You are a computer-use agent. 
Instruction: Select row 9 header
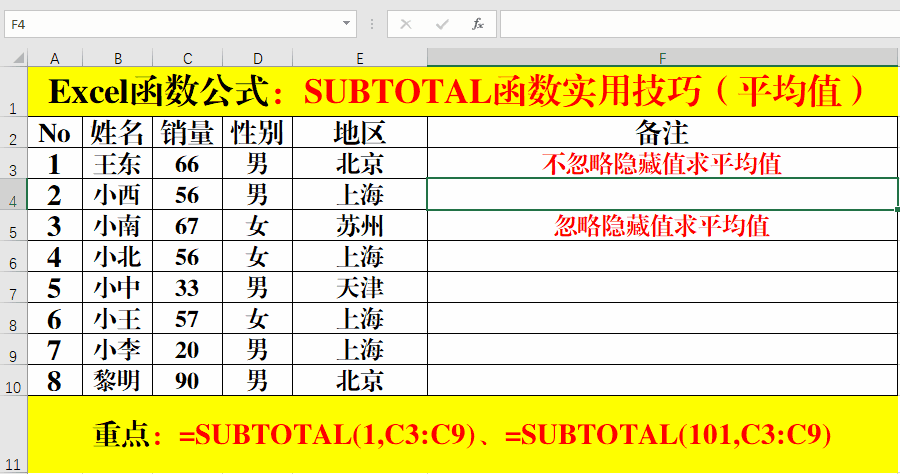[x=13, y=349]
